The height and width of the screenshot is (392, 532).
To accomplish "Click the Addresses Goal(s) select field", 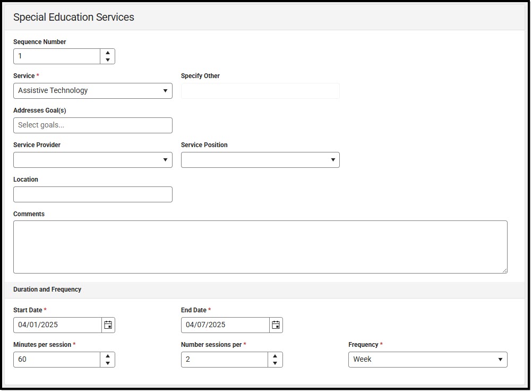I will click(x=93, y=125).
